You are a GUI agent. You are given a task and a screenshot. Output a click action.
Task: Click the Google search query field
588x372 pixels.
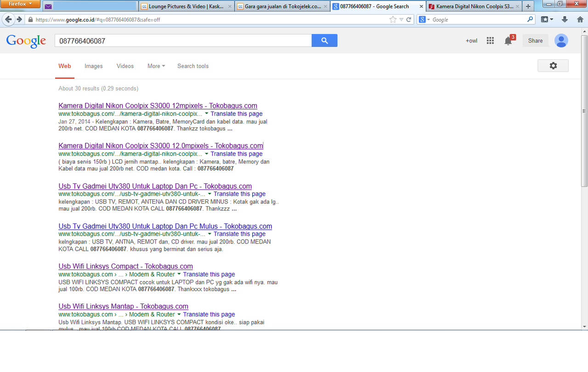(183, 40)
